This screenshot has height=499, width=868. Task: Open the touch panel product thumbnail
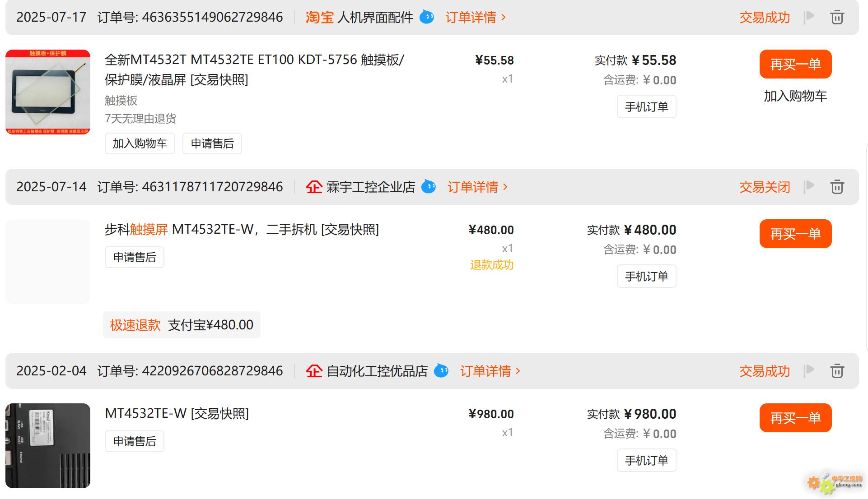48,92
